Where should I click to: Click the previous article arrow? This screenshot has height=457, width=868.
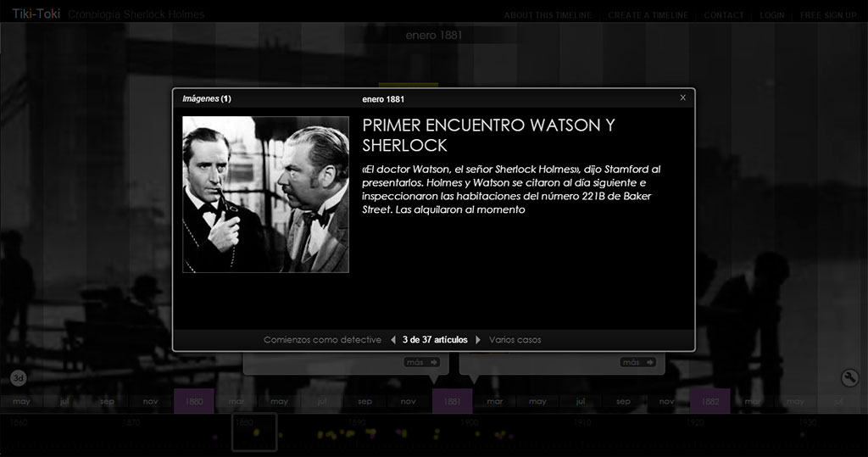coord(392,340)
